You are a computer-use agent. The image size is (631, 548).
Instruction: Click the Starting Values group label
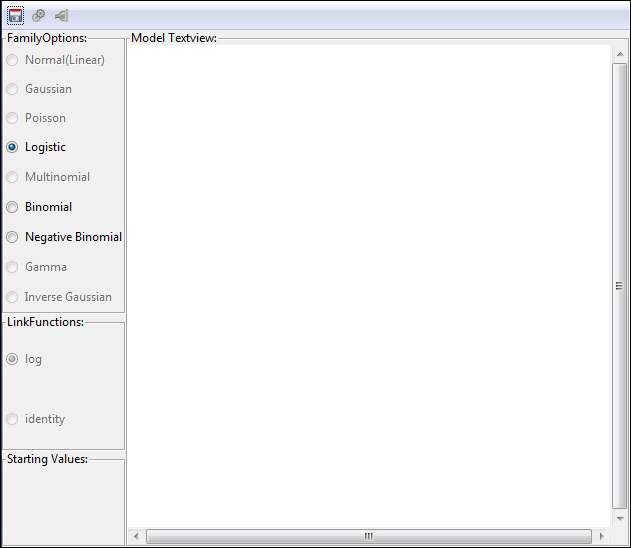(47, 459)
